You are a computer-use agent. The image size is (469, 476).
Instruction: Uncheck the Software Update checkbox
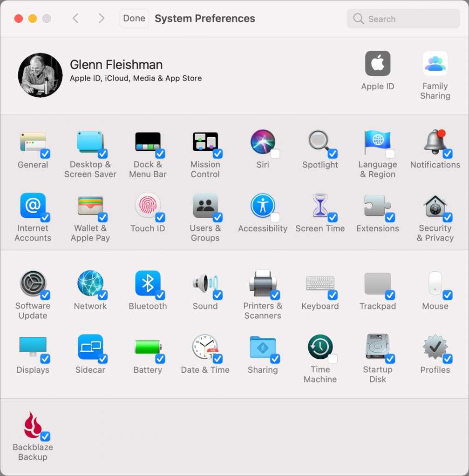point(45,295)
